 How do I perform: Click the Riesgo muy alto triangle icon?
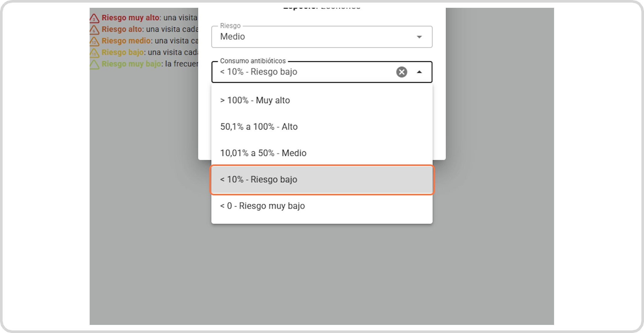point(94,18)
